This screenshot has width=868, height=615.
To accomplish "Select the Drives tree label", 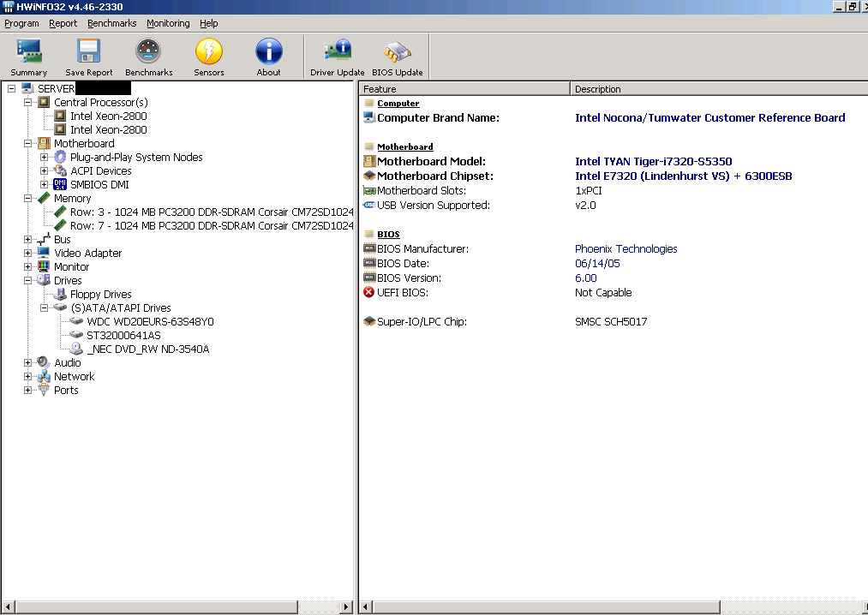I will [68, 280].
